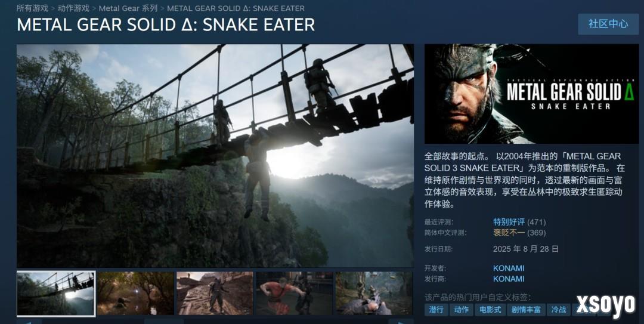Screen dimensions: 644x324
Task: Select the rope bridge screenshot thumbnail
Action: point(56,294)
